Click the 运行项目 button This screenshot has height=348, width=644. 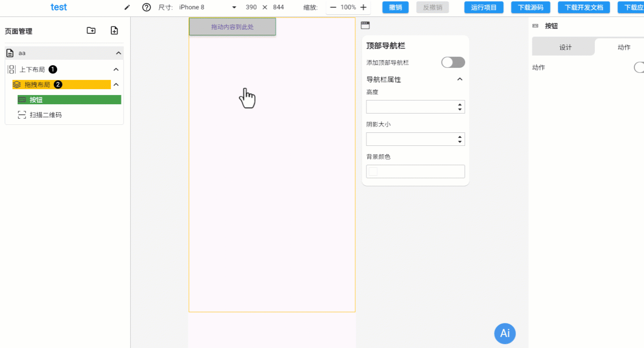tap(484, 7)
